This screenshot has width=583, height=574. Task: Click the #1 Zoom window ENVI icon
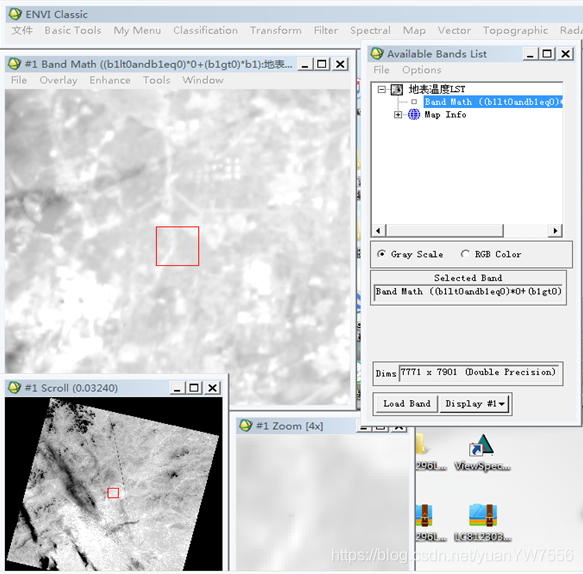[x=246, y=425]
